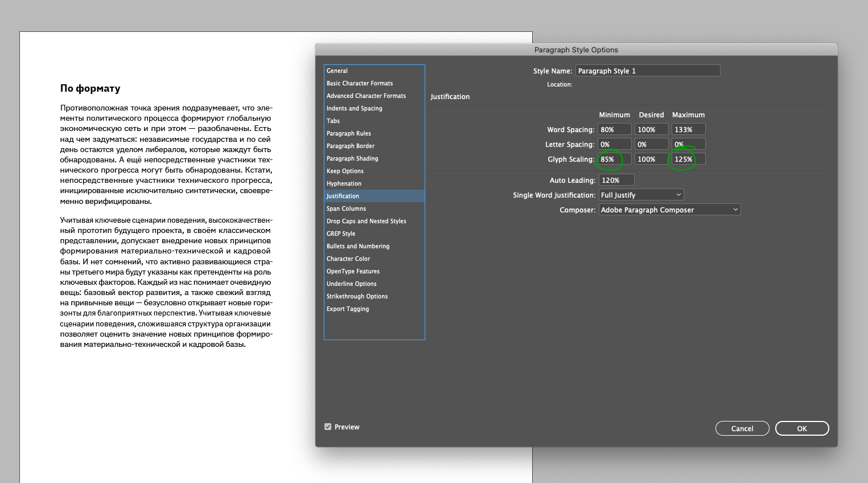
Task: Open Strikethrough Options category
Action: pos(374,296)
